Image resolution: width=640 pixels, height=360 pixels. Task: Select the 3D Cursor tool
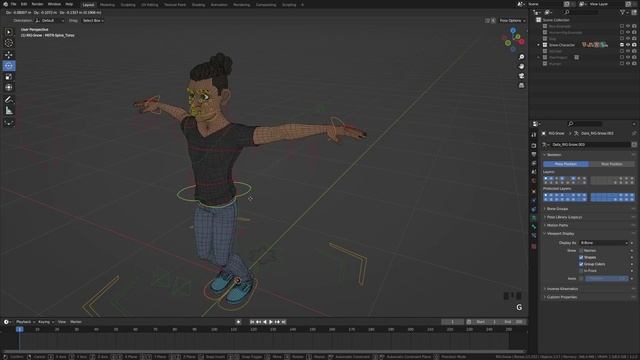tap(9, 43)
